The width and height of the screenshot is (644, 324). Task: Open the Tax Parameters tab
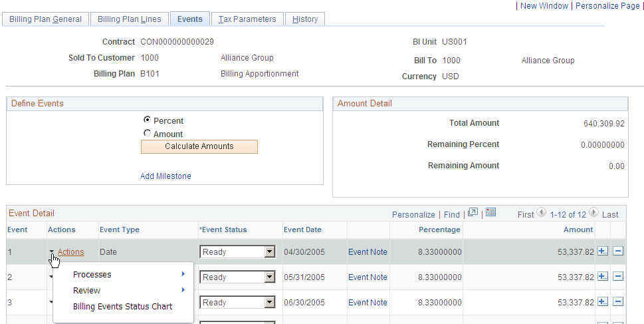247,19
